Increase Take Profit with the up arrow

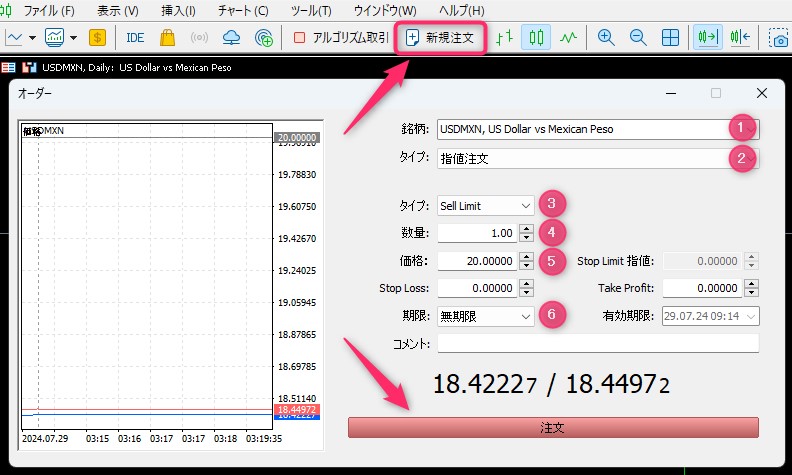coord(752,283)
